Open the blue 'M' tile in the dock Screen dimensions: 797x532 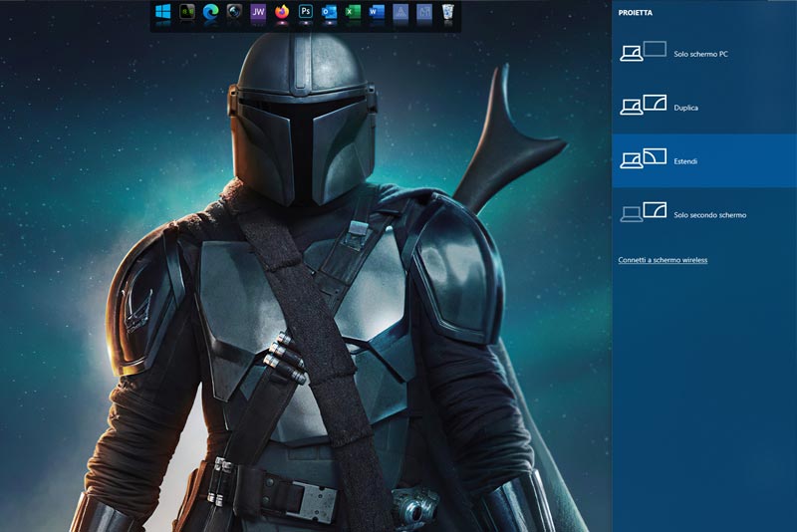click(x=424, y=12)
